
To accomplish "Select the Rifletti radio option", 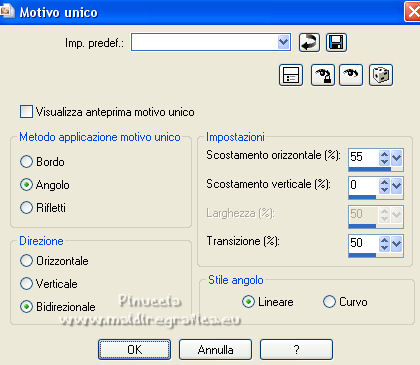I will 26,207.
